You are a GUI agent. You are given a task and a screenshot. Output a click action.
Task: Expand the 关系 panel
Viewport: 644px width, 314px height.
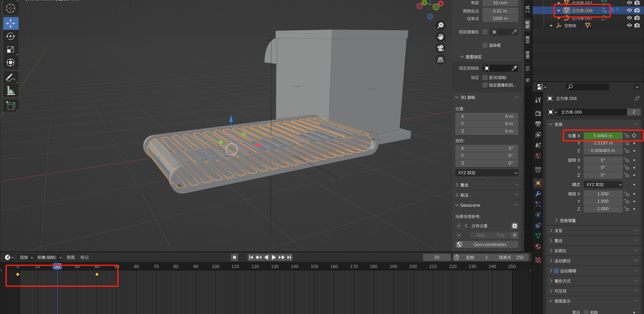click(x=558, y=231)
